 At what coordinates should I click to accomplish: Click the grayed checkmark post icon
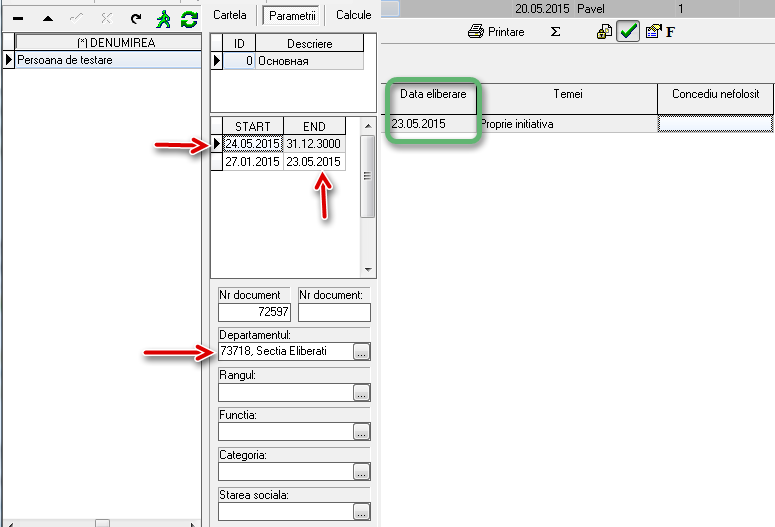tap(77, 19)
